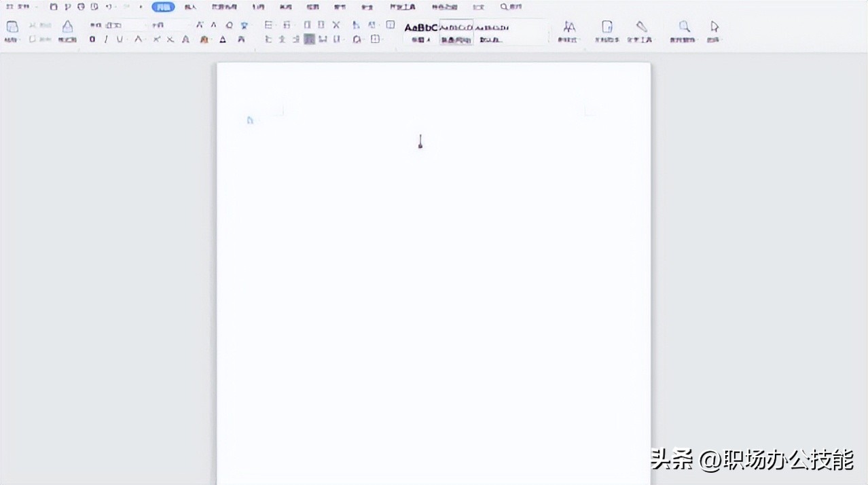The image size is (868, 485).
Task: Switch to the Insert tab
Action: click(x=191, y=7)
